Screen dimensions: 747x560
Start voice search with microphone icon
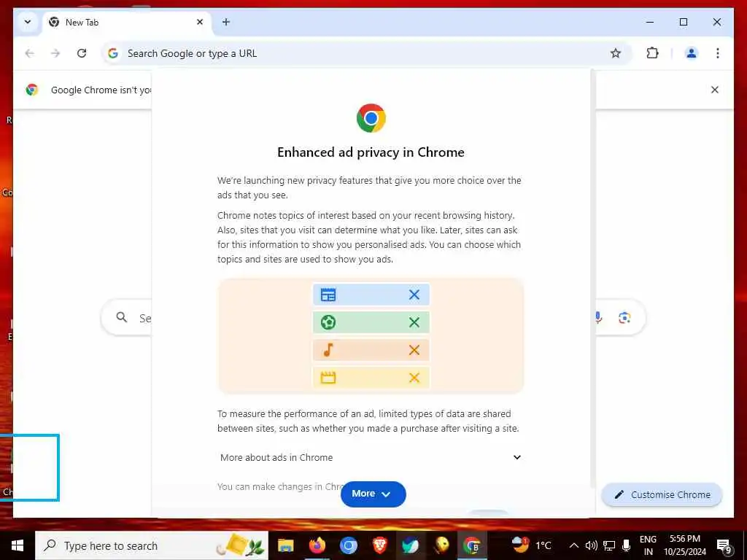598,318
